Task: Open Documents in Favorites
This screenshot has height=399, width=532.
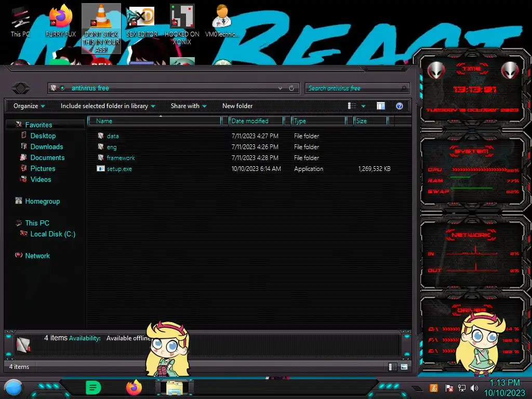Action: 47,157
